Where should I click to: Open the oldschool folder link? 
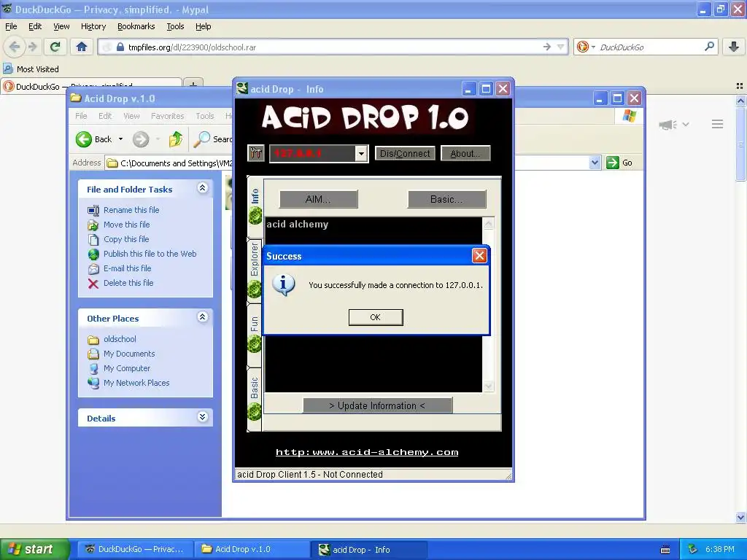(x=120, y=339)
